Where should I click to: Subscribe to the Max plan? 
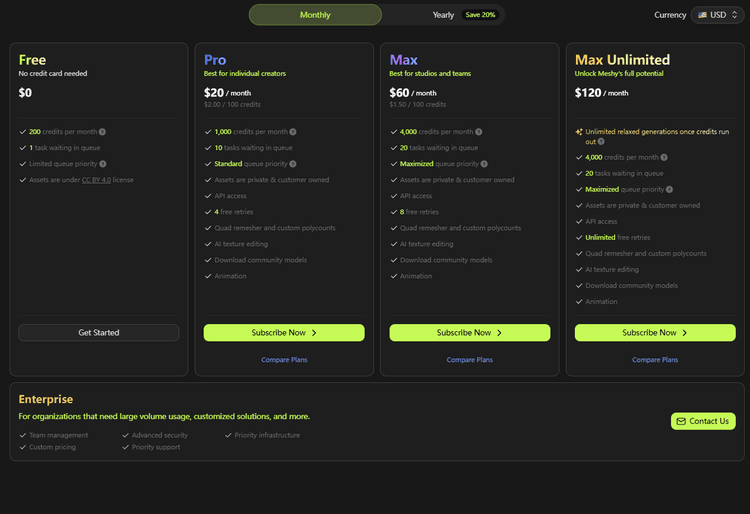tap(469, 333)
